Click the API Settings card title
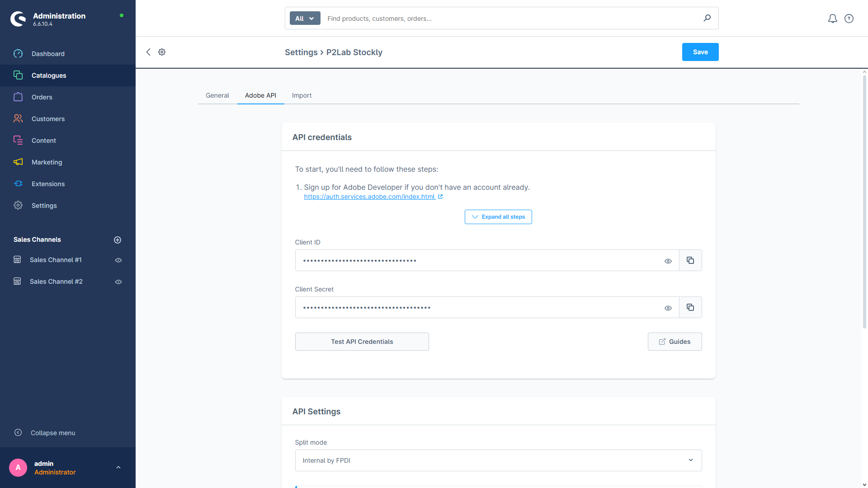The image size is (868, 488). [316, 412]
